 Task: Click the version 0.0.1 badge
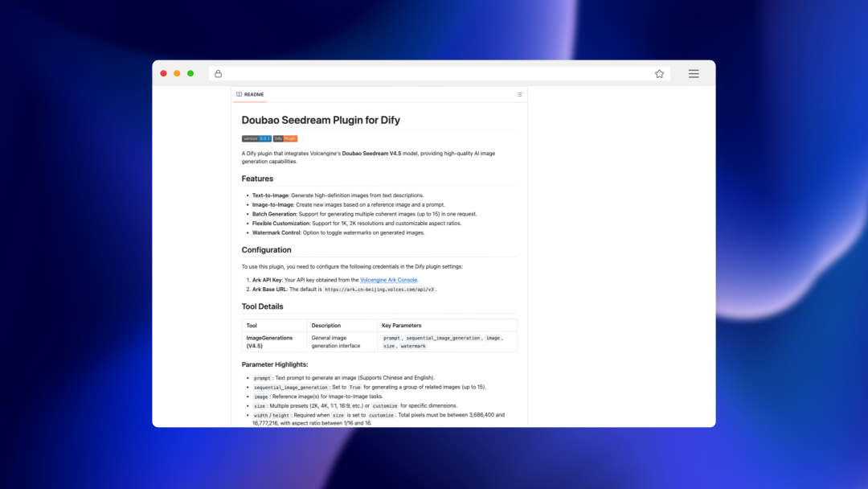[256, 138]
